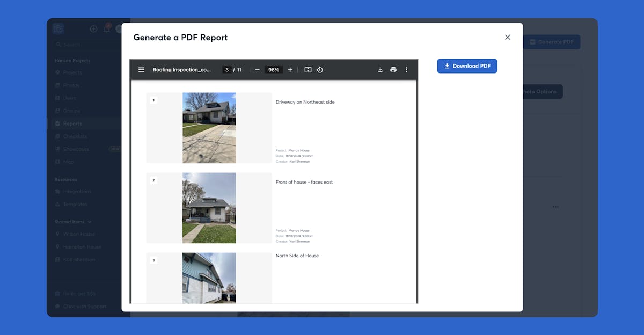The width and height of the screenshot is (644, 335).
Task: Print the PDF with printer icon
Action: tap(393, 70)
